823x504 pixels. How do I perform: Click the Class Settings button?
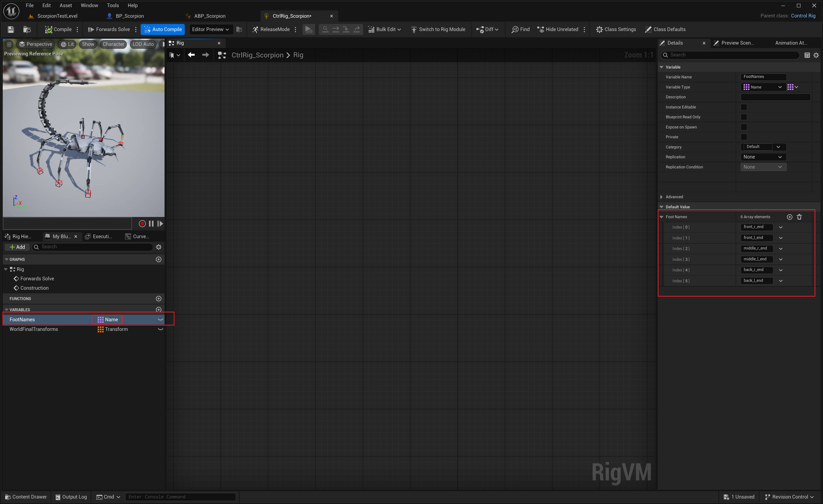(616, 29)
